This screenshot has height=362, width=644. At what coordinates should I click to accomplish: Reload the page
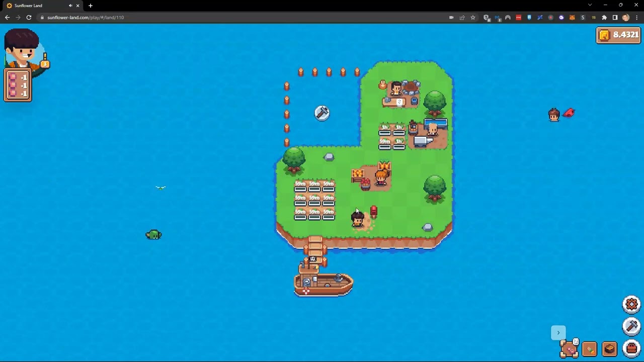(x=29, y=18)
